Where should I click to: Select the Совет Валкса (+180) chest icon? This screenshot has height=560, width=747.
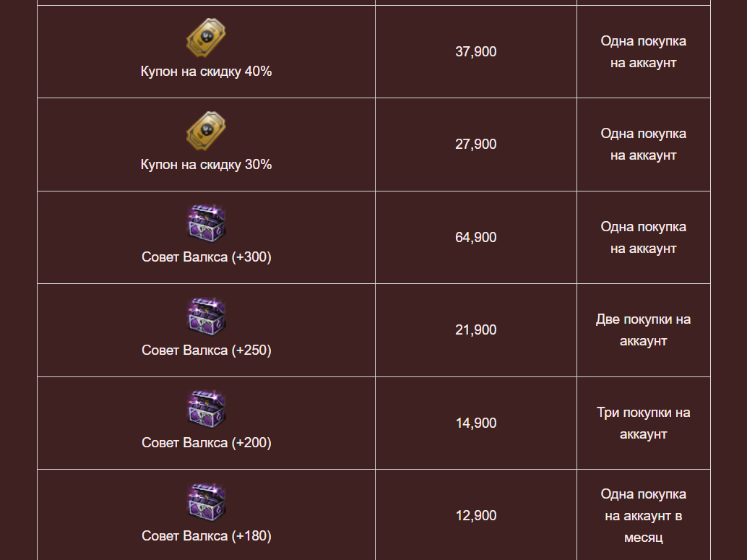pos(206,502)
